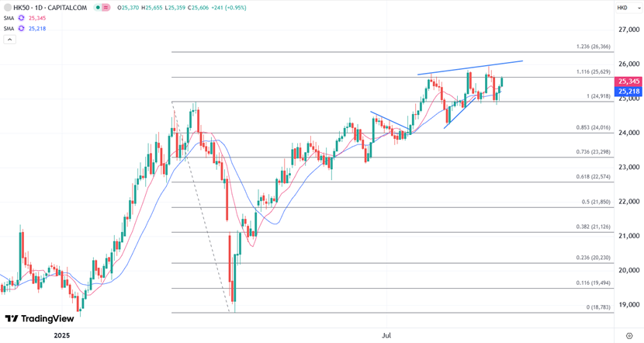Select the second SMA indicator label
Image resolution: width=644 pixels, height=343 pixels.
coord(9,29)
